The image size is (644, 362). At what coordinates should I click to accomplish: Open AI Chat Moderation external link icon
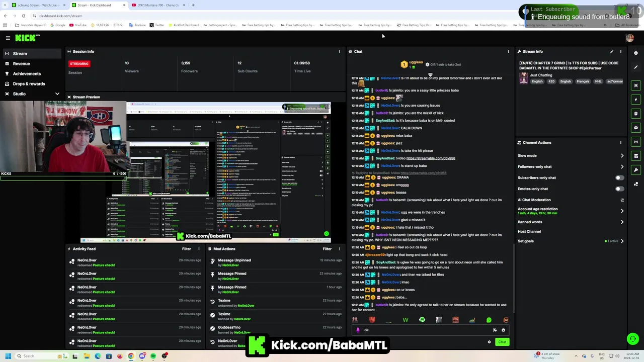622,200
